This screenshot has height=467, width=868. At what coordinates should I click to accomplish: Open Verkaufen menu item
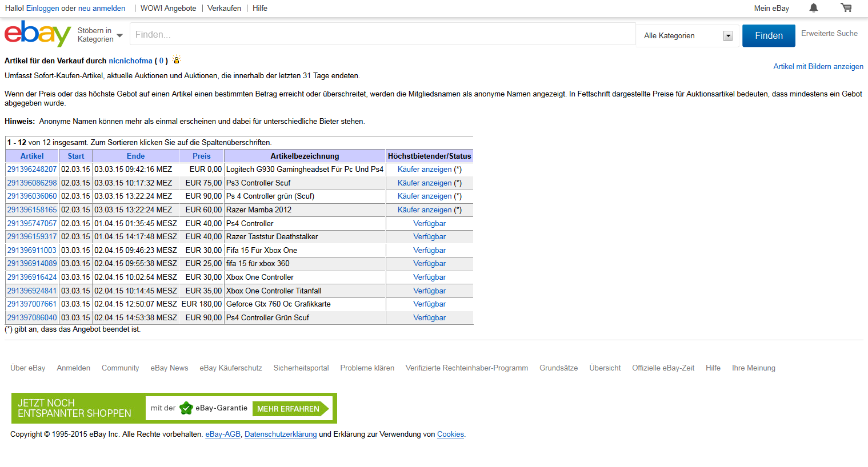click(224, 9)
